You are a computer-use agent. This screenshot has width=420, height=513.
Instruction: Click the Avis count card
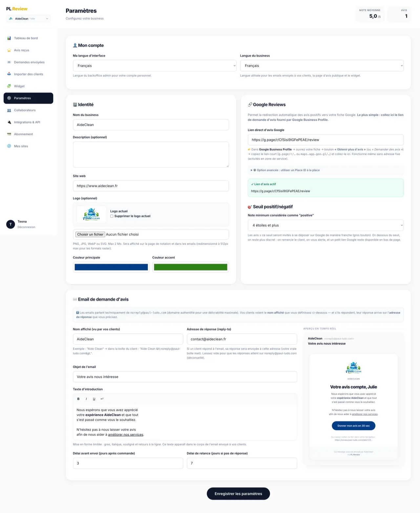399,14
